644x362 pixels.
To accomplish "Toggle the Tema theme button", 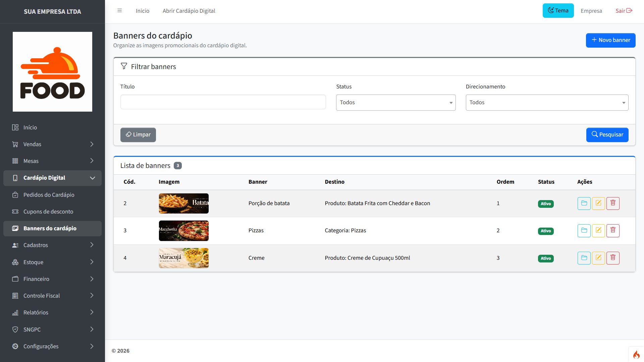I will tap(558, 11).
